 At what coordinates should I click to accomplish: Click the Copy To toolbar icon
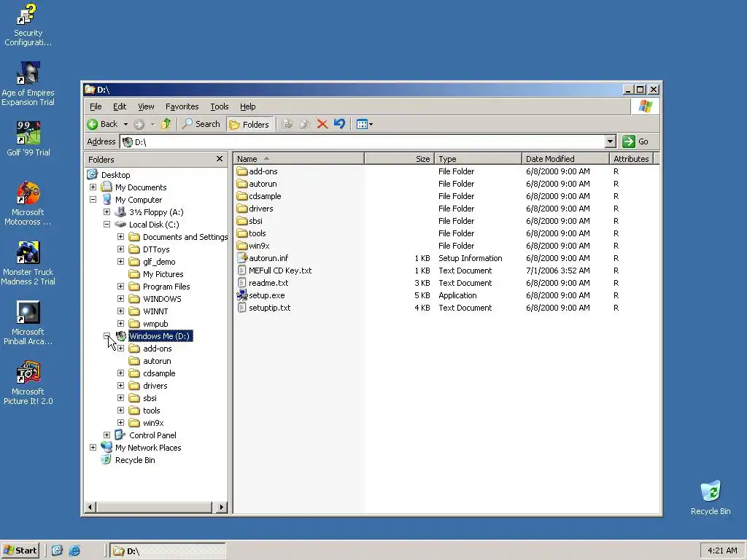point(305,124)
